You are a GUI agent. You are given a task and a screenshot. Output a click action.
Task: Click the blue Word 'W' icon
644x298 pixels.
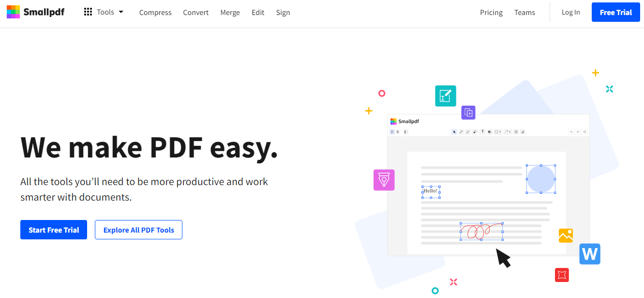coord(590,254)
